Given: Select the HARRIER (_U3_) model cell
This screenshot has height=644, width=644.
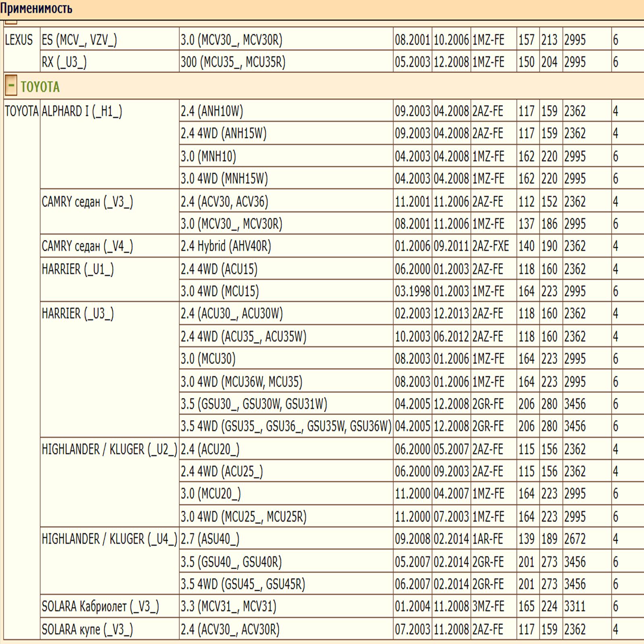Looking at the screenshot, I should pyautogui.click(x=78, y=314).
